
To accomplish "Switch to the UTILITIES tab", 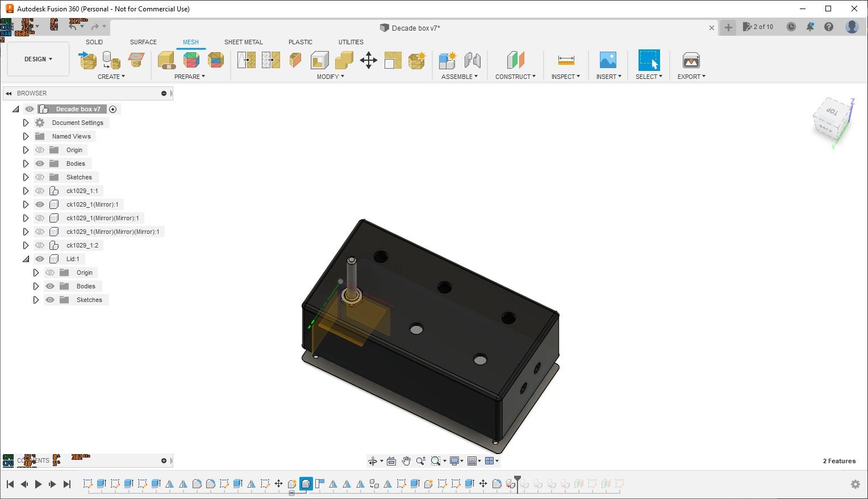I will click(351, 42).
